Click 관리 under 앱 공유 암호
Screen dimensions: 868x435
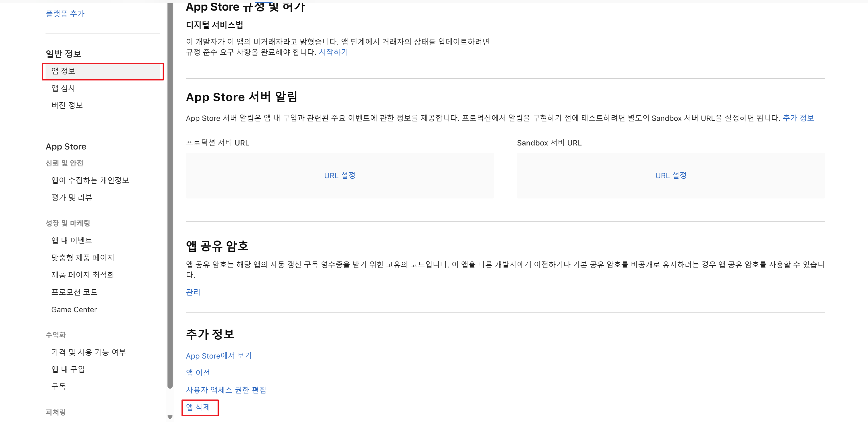pyautogui.click(x=193, y=292)
